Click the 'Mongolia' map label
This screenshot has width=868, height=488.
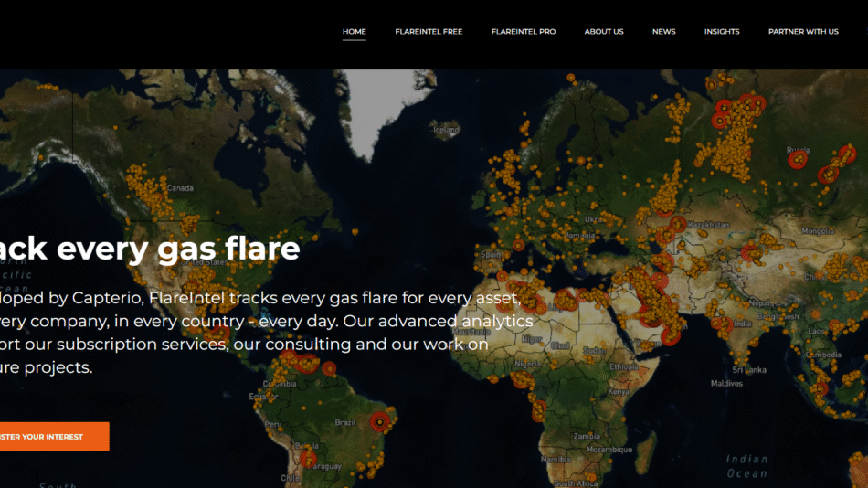(817, 231)
